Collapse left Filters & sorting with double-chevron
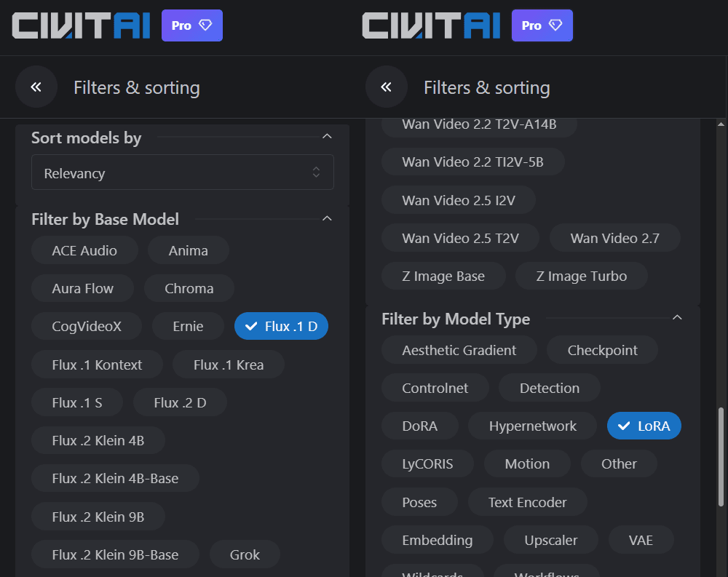The height and width of the screenshot is (577, 728). (36, 87)
